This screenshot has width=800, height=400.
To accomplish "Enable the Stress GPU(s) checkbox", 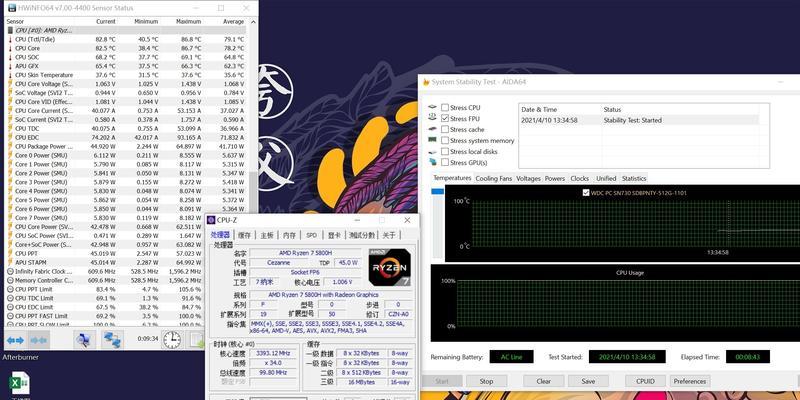I will tap(445, 162).
